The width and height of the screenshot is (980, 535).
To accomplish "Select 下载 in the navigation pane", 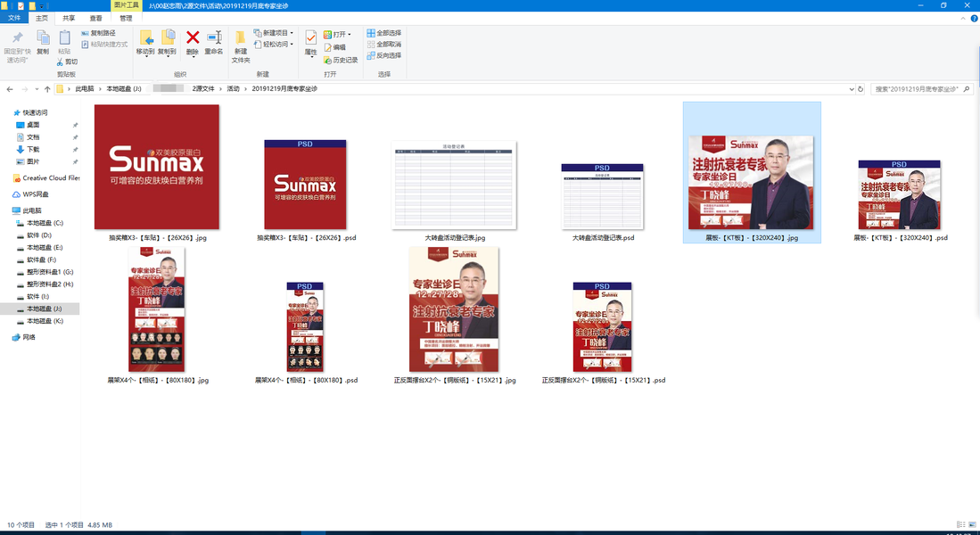I will [x=33, y=150].
